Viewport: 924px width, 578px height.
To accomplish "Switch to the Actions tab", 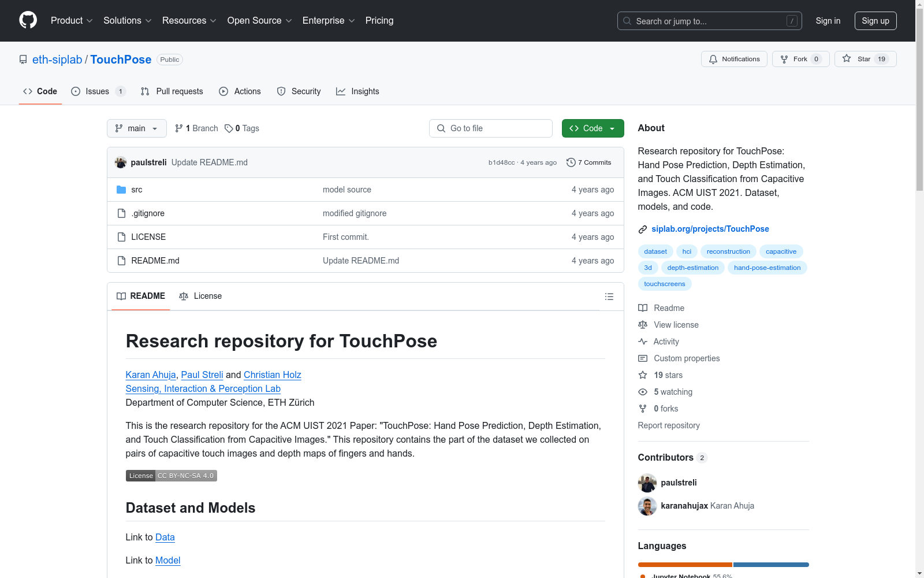I will point(240,91).
